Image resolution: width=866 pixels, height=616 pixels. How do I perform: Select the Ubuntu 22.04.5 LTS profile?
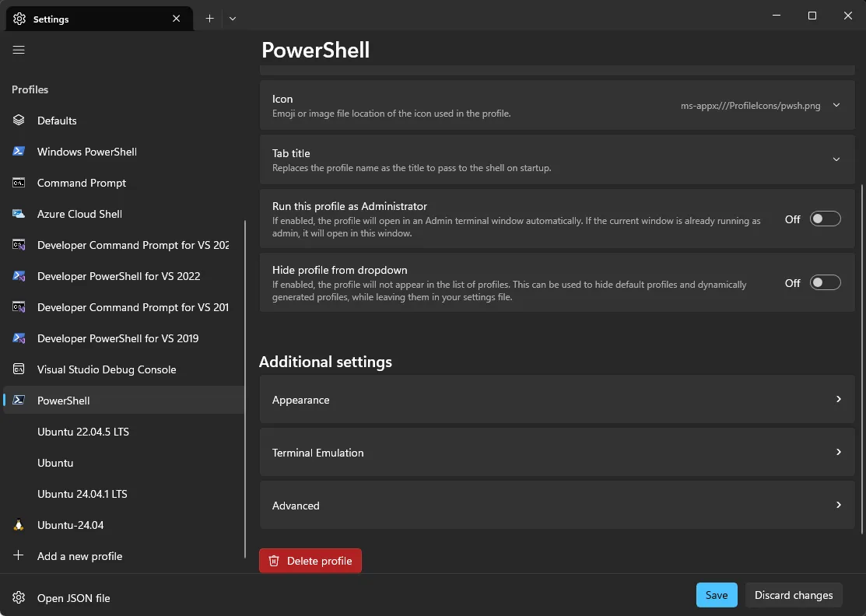tap(83, 431)
